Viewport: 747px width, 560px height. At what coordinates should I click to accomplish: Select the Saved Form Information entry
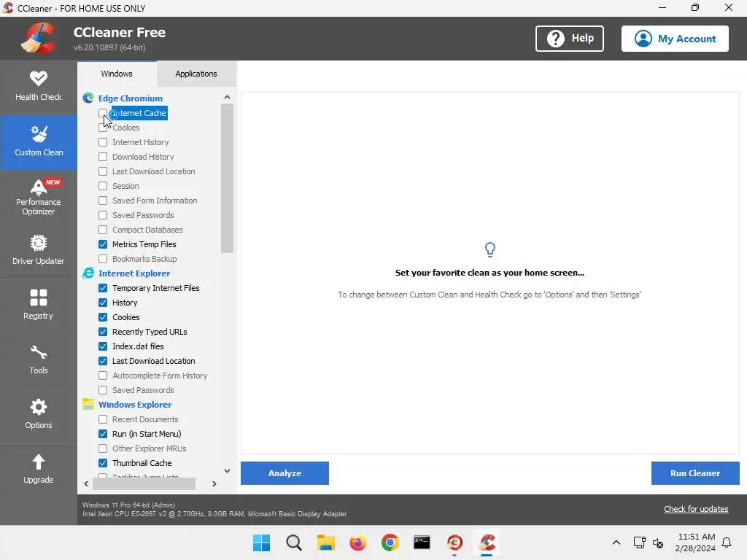[155, 201]
